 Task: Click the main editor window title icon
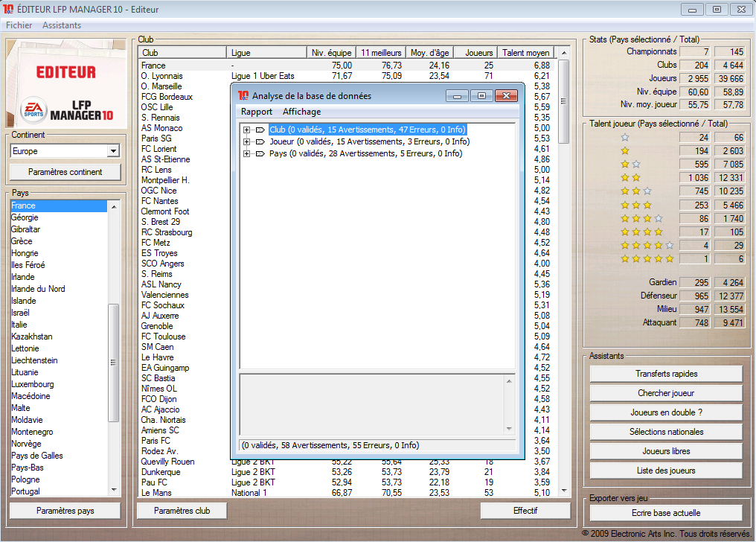point(8,9)
